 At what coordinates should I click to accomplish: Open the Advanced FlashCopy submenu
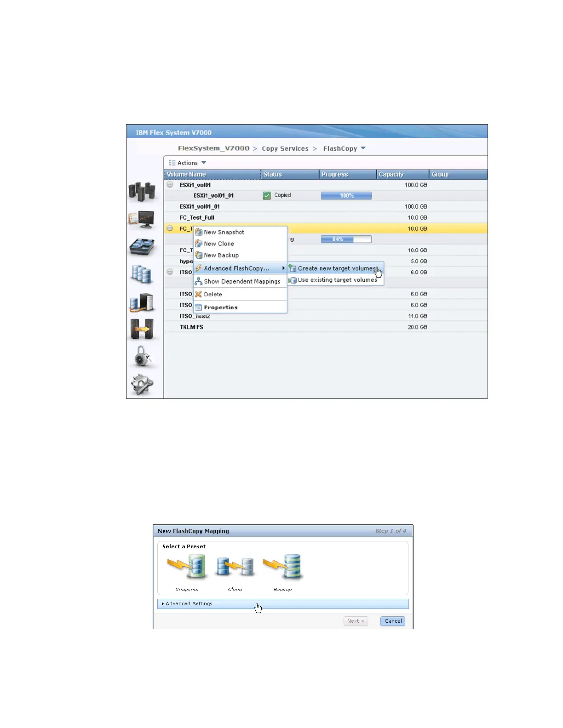pyautogui.click(x=240, y=268)
